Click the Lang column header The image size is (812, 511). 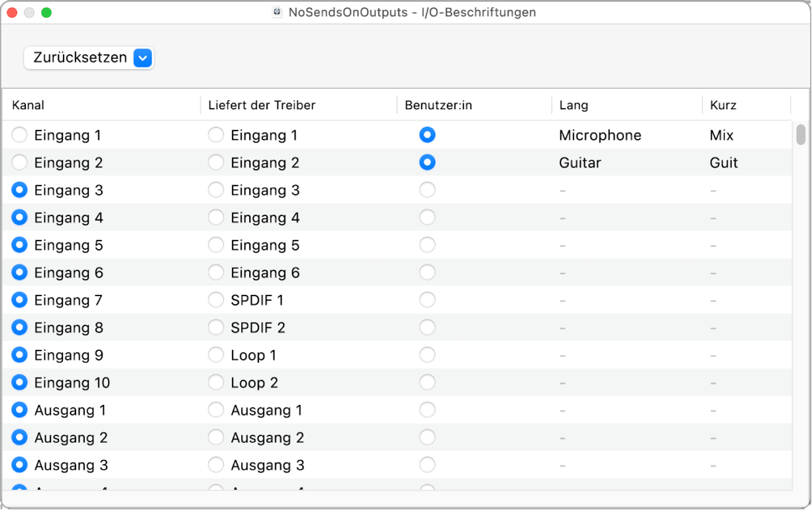pos(574,105)
